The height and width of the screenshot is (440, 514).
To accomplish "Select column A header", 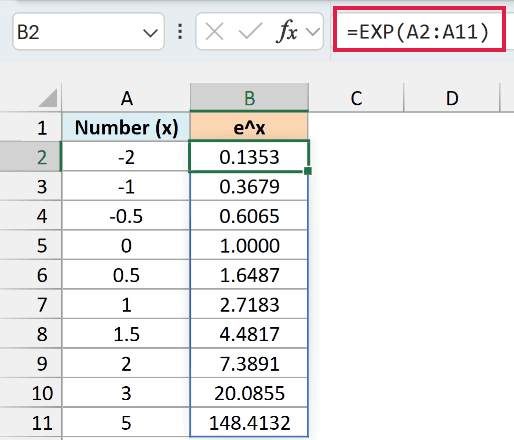I will click(x=126, y=98).
